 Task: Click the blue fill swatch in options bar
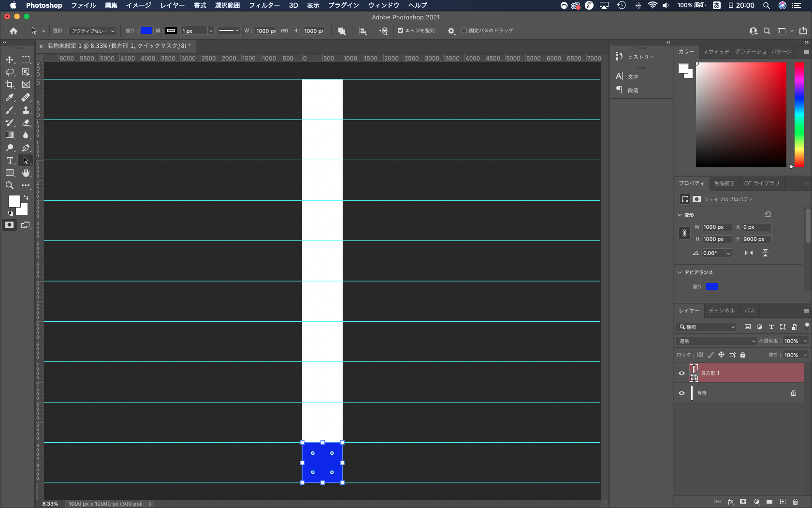coord(146,30)
